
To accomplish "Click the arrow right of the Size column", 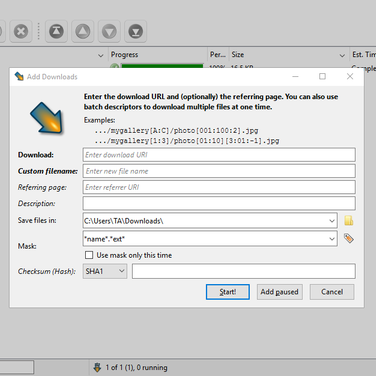I will pyautogui.click(x=342, y=55).
